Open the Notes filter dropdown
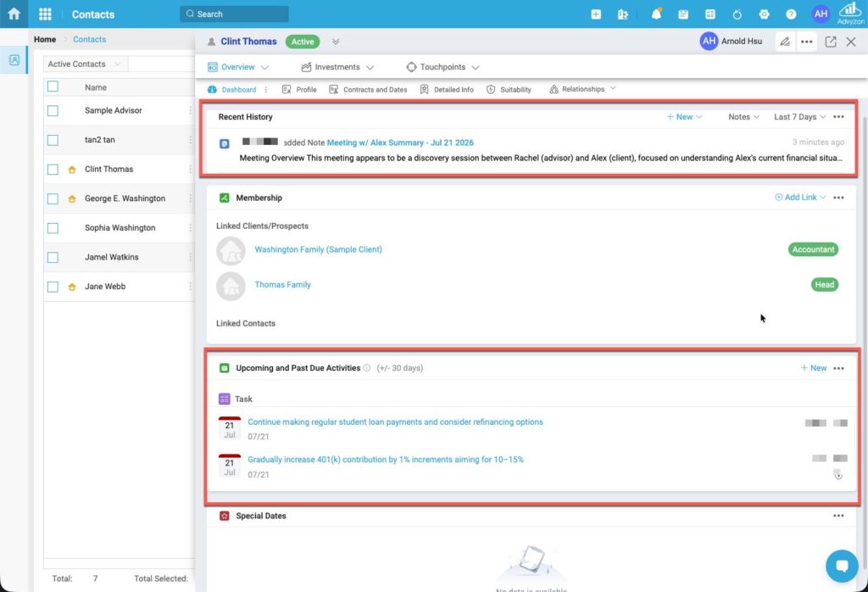Image resolution: width=868 pixels, height=592 pixels. (743, 117)
